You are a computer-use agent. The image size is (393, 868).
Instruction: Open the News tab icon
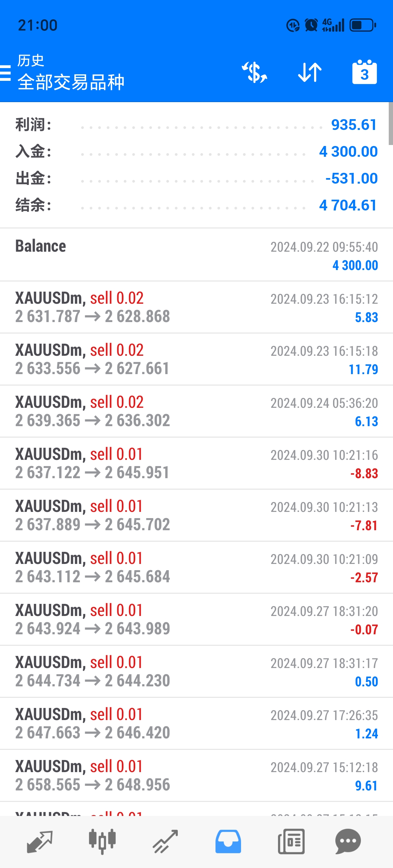point(291,841)
